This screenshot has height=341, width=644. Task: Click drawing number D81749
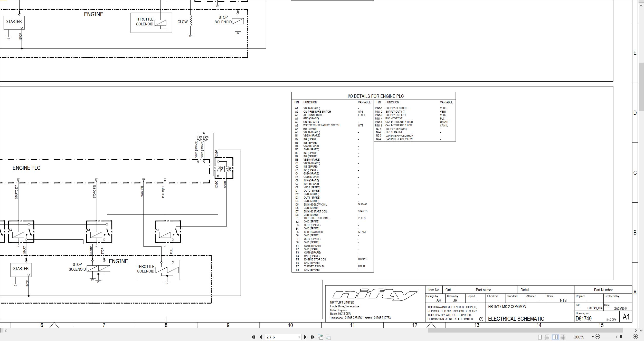[x=584, y=319]
